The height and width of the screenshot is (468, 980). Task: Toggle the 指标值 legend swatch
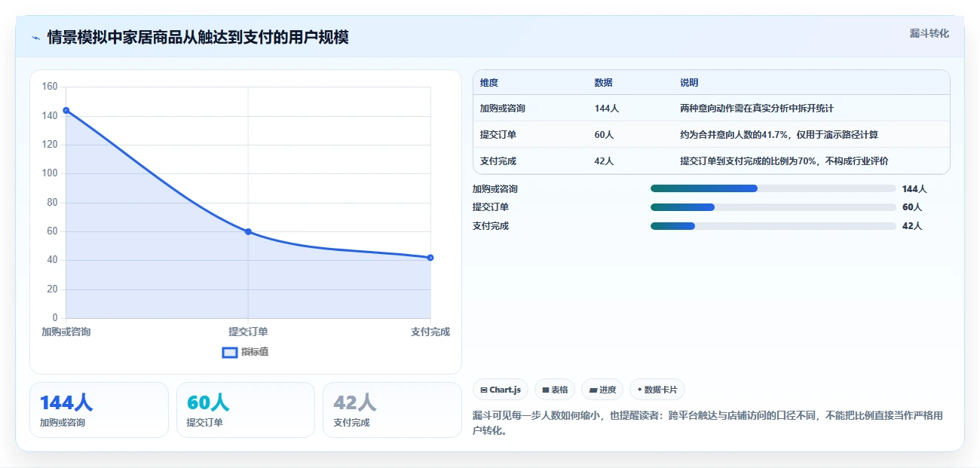230,352
